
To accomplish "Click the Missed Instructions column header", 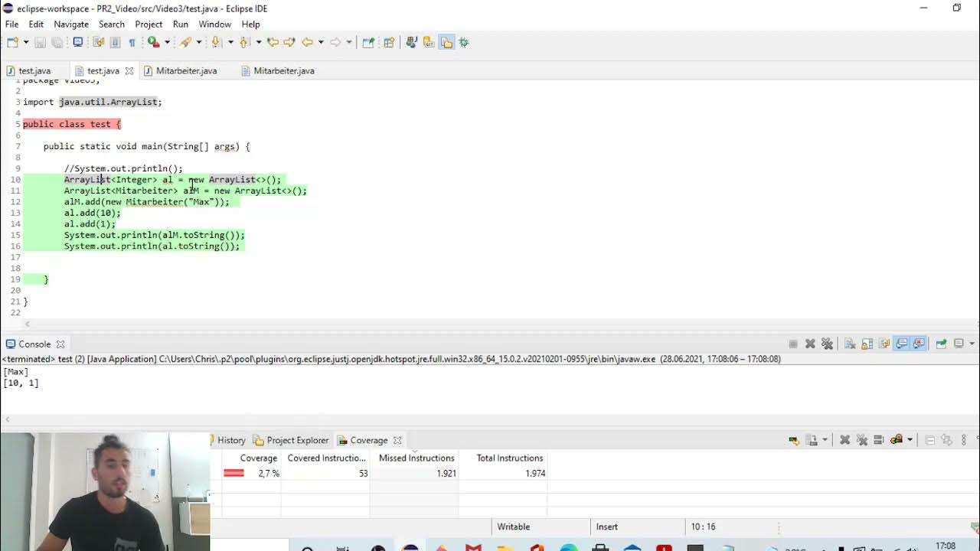I will pos(414,458).
